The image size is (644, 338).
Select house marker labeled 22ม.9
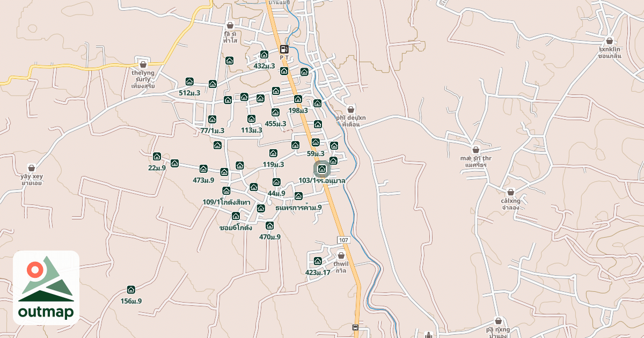157,157
